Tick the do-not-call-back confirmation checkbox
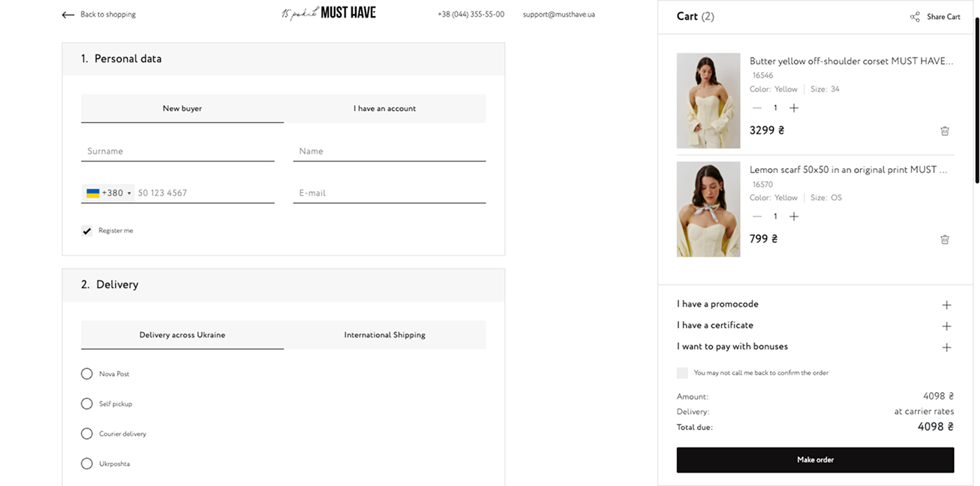 [682, 373]
